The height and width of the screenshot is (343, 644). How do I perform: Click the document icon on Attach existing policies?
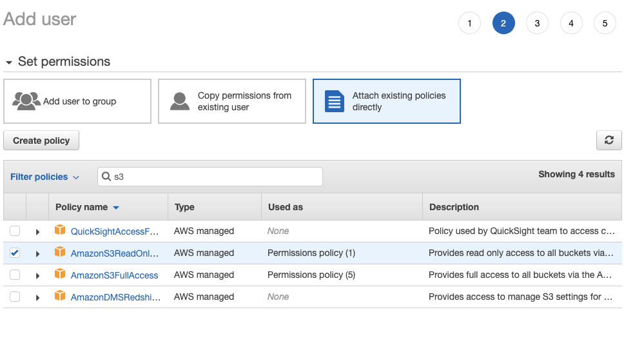click(335, 101)
